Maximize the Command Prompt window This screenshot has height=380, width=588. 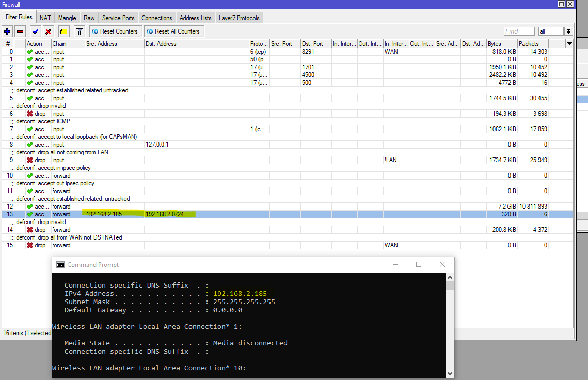(x=419, y=264)
